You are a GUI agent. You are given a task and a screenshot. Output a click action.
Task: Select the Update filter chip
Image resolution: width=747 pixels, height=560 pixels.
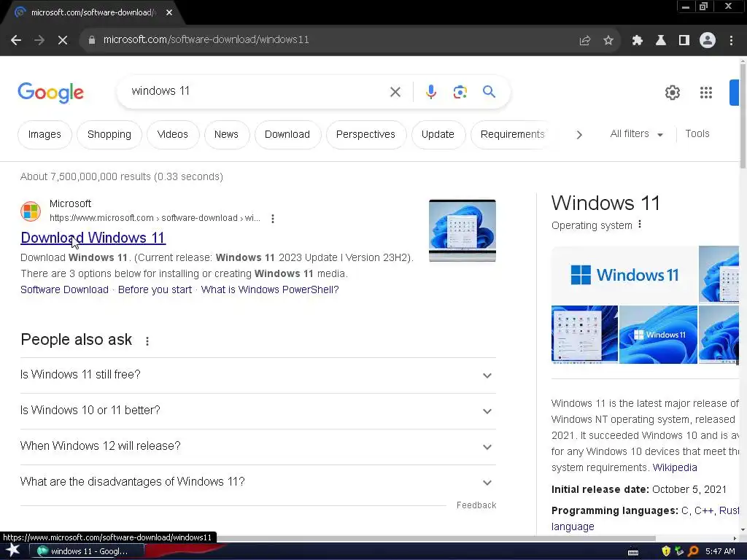pyautogui.click(x=438, y=135)
